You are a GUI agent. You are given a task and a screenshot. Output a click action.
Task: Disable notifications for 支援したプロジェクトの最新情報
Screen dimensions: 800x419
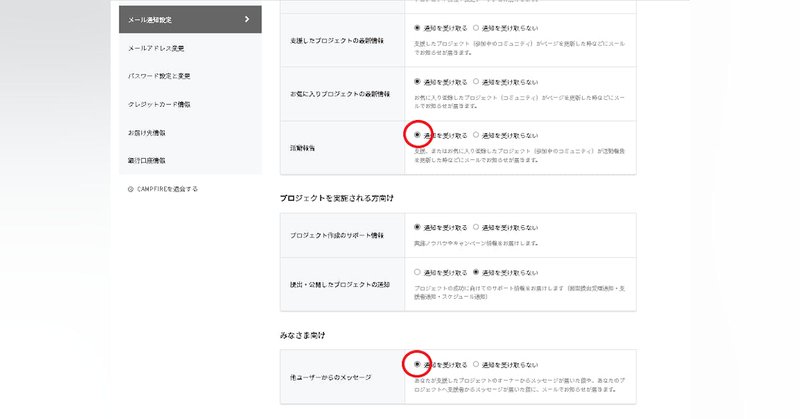[x=476, y=28]
